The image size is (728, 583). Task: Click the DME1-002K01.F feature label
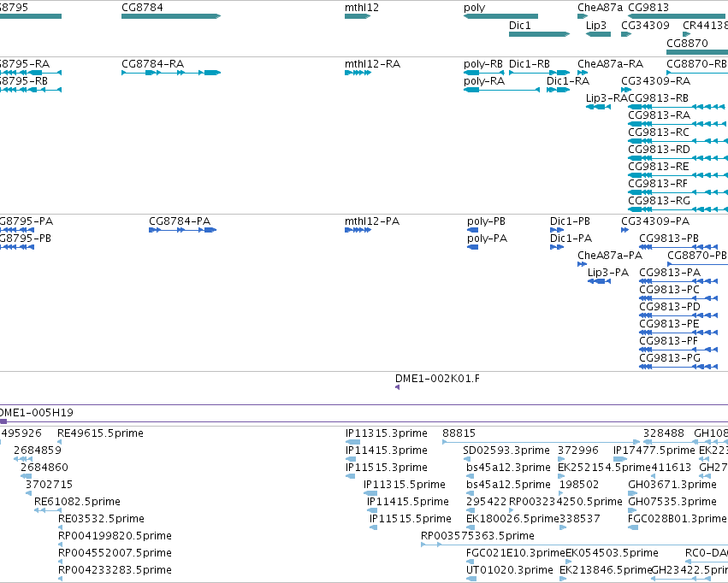[x=437, y=379]
